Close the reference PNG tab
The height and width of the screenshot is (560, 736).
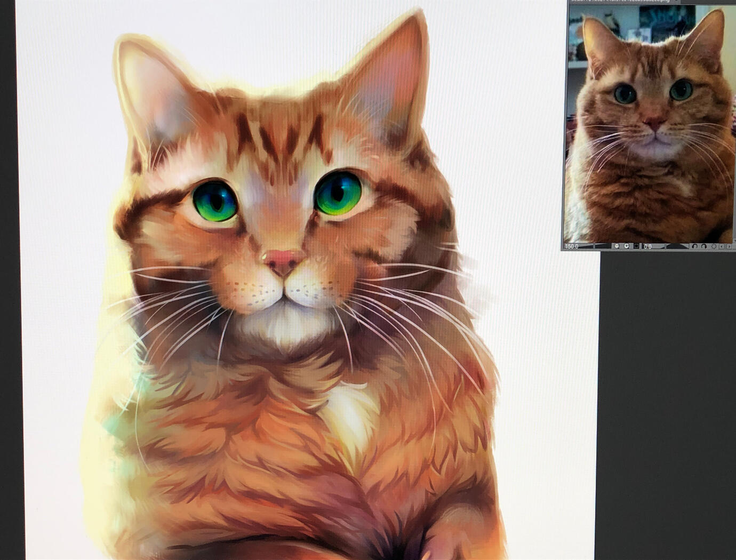point(676,1)
